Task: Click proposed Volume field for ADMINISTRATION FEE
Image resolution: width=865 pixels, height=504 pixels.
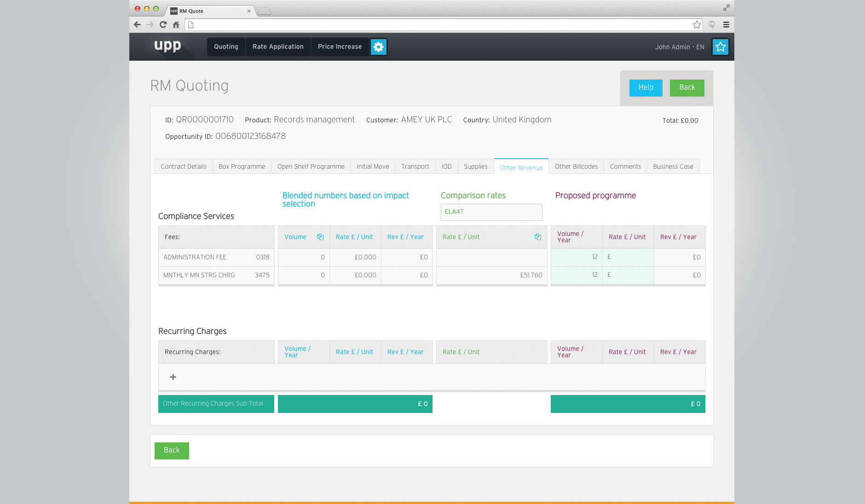Action: pyautogui.click(x=577, y=258)
